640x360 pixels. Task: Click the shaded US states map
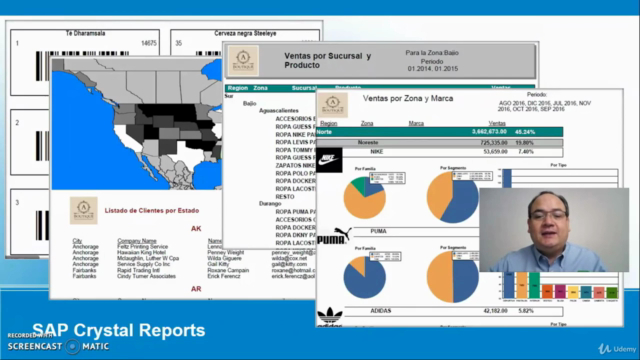point(137,124)
